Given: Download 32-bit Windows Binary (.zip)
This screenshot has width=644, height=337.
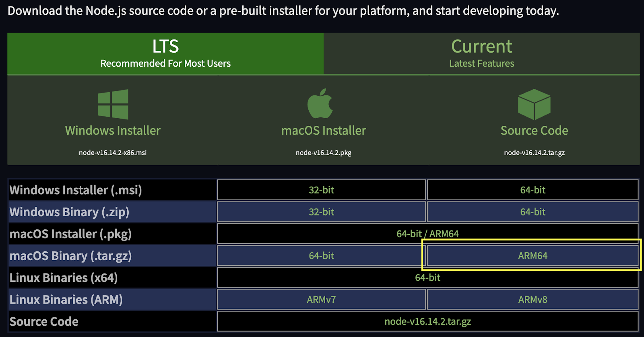Looking at the screenshot, I should click(x=321, y=212).
